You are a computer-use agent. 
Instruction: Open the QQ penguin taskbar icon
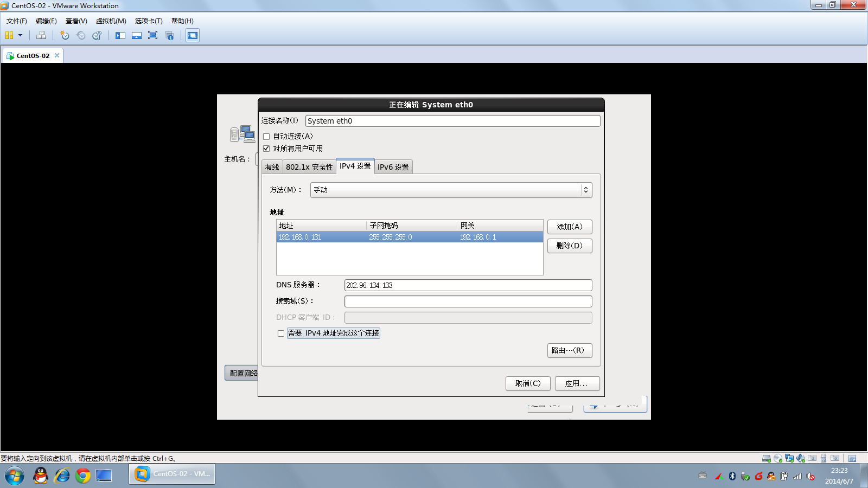pos(41,476)
